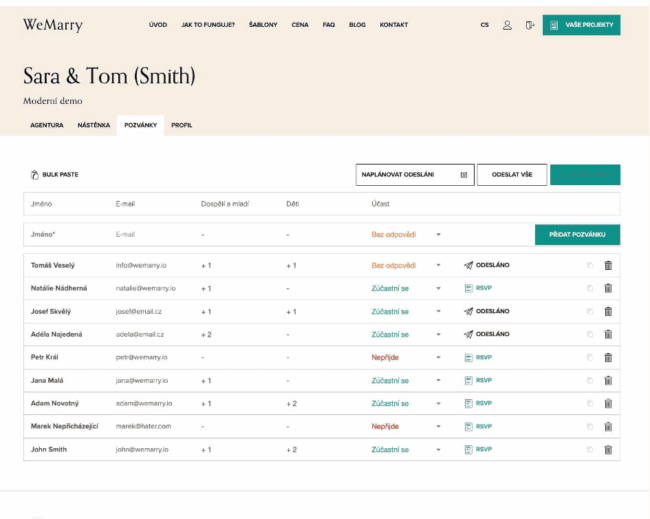
Task: Open the BLOG navigation item
Action: (357, 25)
